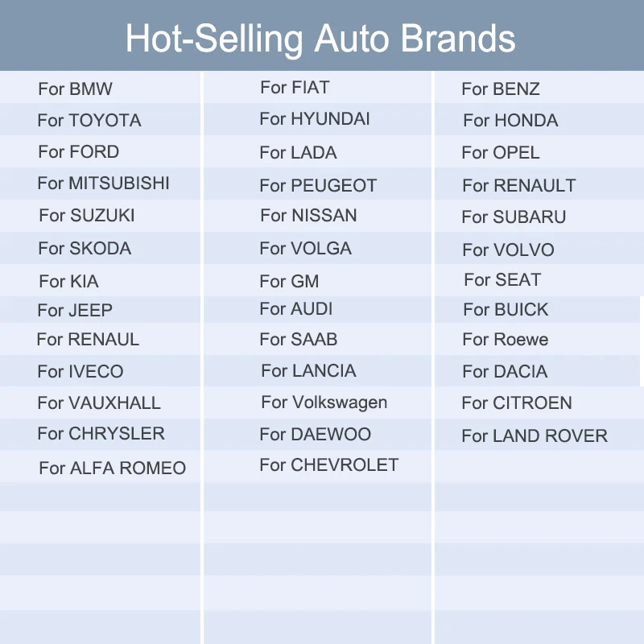This screenshot has height=644, width=644.
Task: Click the 'For SUBARU' text
Action: [514, 217]
